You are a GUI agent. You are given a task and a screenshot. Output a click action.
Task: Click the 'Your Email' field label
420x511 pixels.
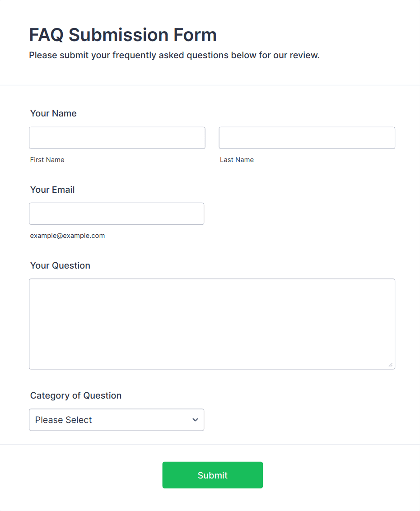click(52, 190)
